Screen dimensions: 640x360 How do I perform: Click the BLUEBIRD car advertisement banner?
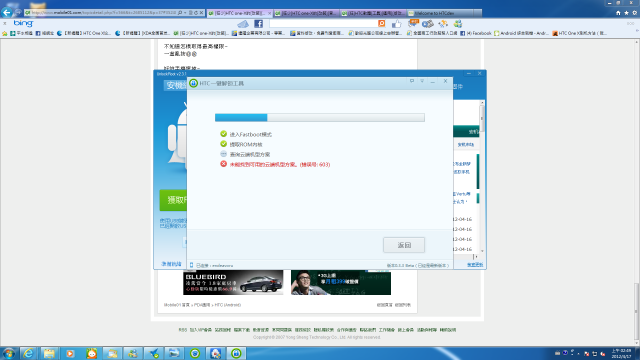[233, 282]
